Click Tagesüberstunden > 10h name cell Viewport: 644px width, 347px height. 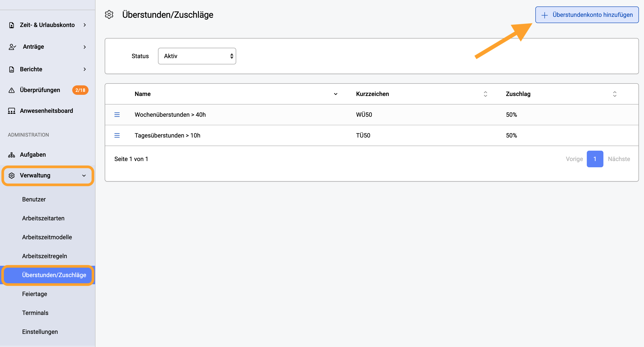[x=167, y=135]
